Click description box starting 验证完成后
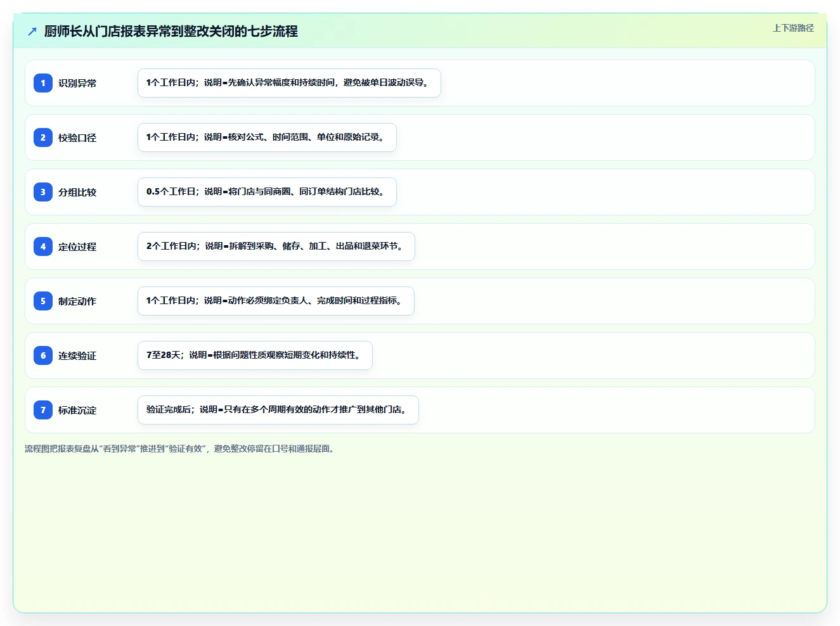The image size is (840, 626). pyautogui.click(x=278, y=410)
